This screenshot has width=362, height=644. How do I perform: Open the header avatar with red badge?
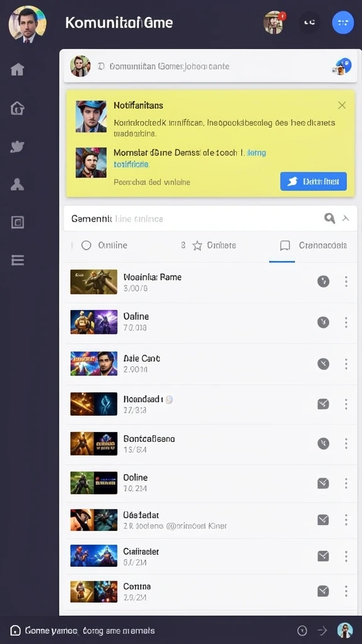[x=274, y=22]
